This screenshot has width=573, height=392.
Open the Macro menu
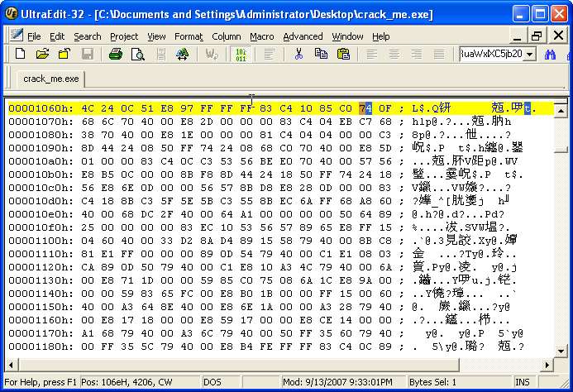(261, 36)
